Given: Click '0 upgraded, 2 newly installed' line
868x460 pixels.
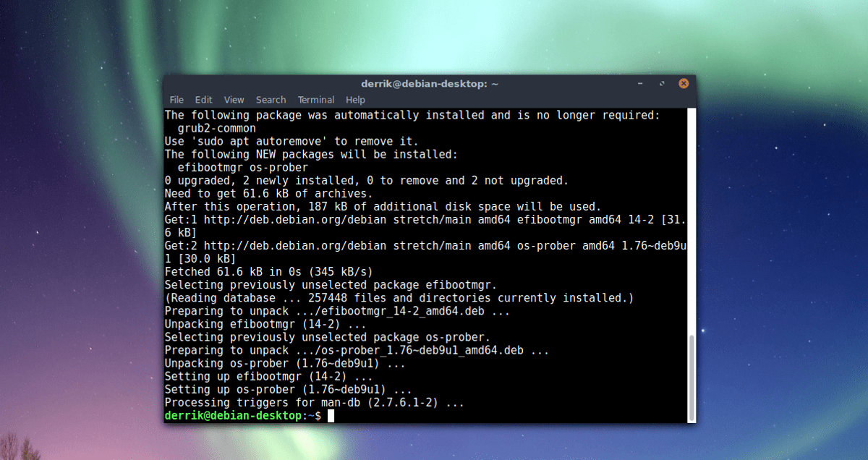Looking at the screenshot, I should 367,180.
